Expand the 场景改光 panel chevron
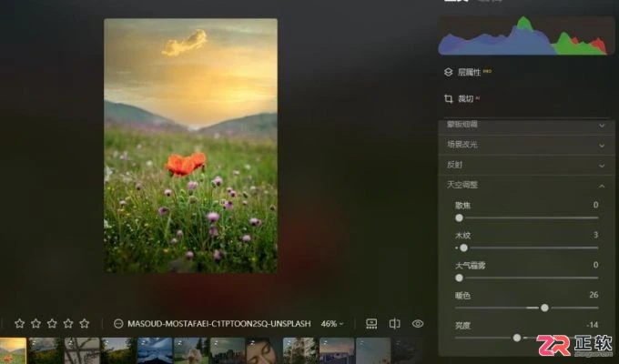 (x=602, y=146)
